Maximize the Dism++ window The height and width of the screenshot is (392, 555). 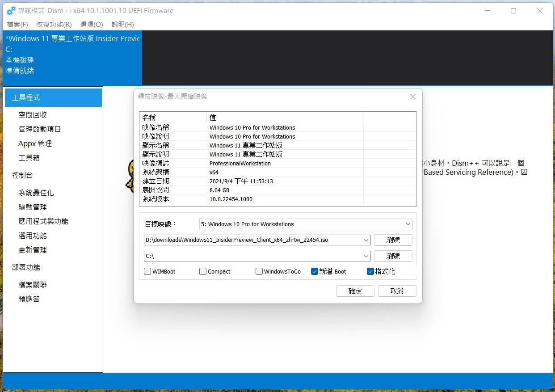point(513,11)
